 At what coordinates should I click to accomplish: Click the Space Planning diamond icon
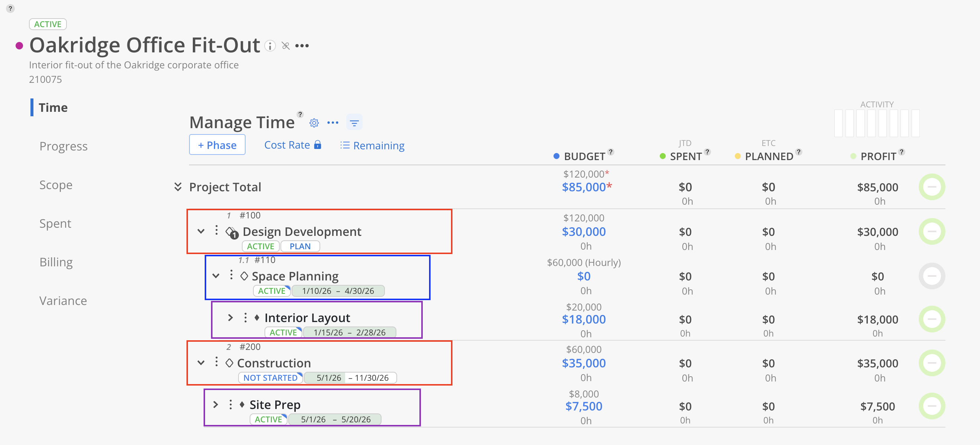[244, 276]
